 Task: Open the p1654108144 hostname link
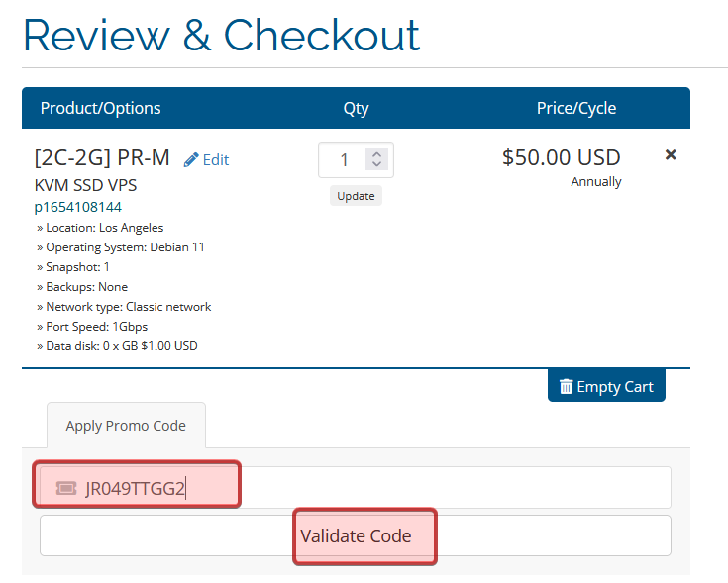pyautogui.click(x=78, y=207)
